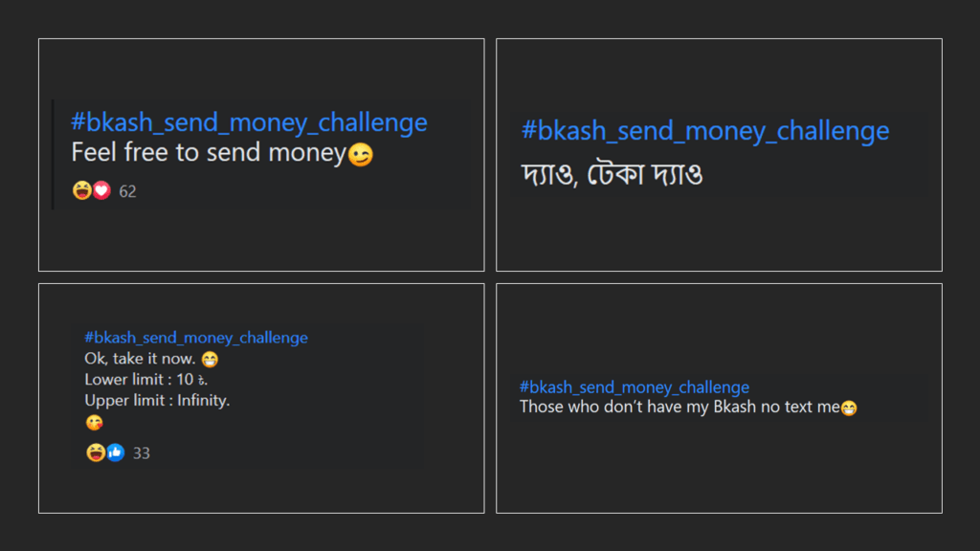Open hashtag link above Bengali text
This screenshot has width=980, height=551.
pyautogui.click(x=705, y=131)
